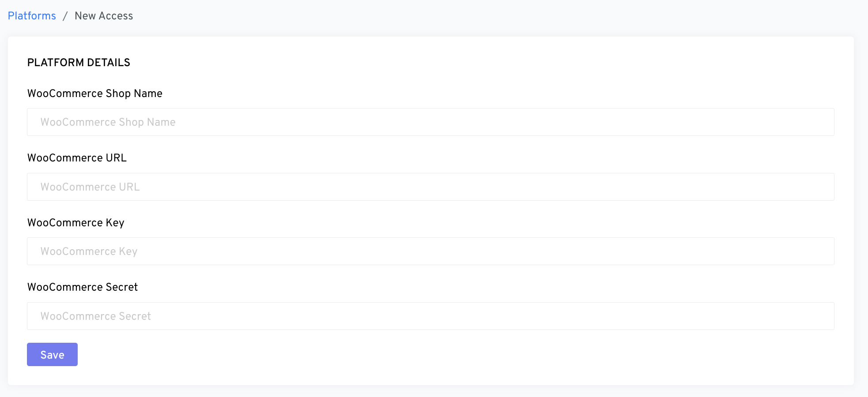Click the WooCommerce Key label

[x=76, y=223]
